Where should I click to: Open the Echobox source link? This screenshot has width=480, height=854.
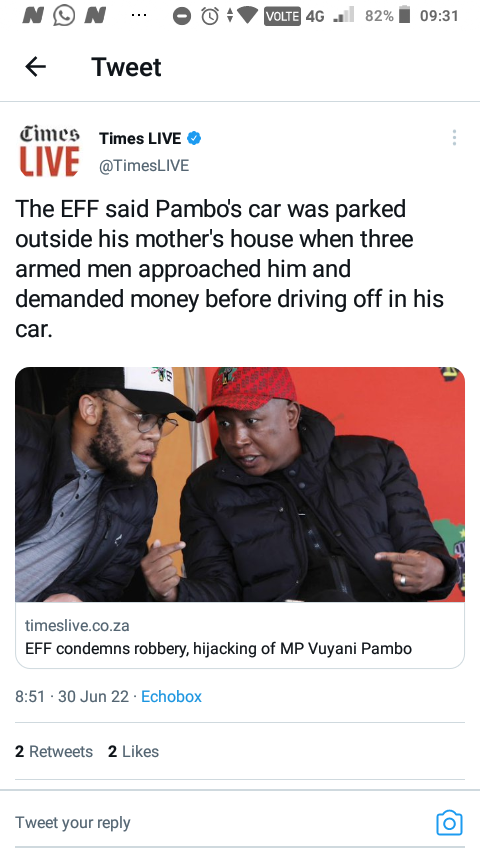click(x=171, y=696)
